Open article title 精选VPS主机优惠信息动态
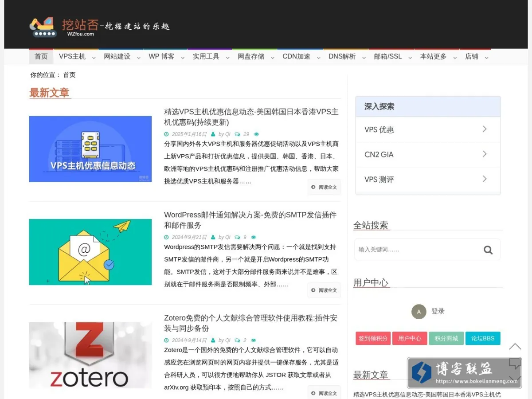 click(x=251, y=117)
